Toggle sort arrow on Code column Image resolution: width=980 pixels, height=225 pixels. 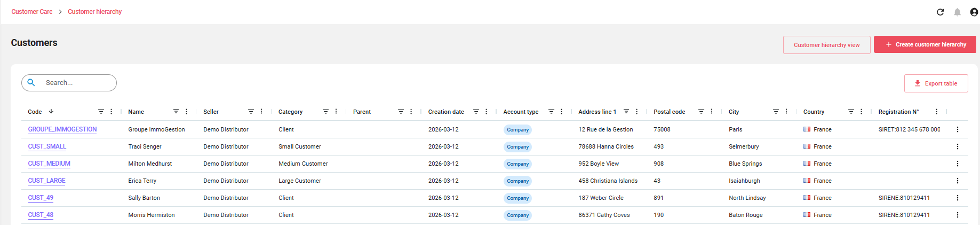[x=51, y=111]
